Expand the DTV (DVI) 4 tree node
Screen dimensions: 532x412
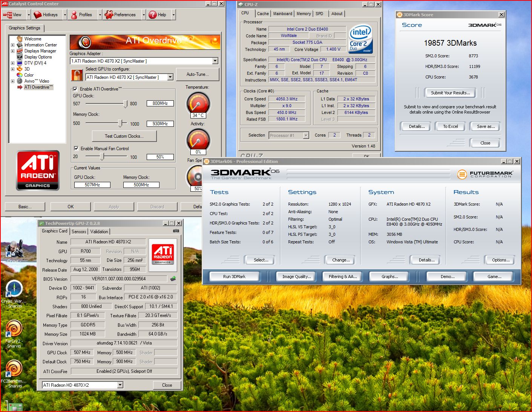[x=12, y=63]
